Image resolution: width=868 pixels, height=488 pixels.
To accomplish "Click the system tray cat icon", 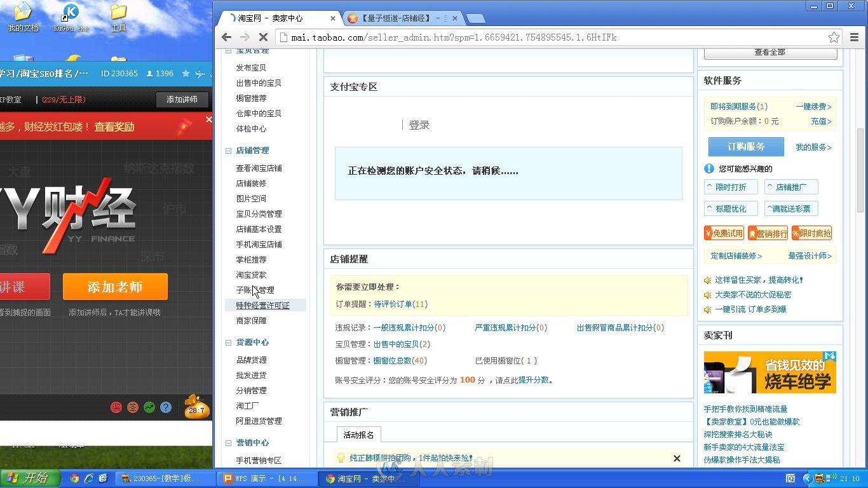I will pos(820,478).
